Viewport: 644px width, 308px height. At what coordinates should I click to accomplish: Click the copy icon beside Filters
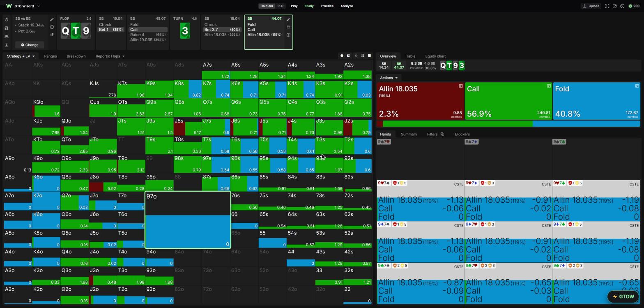point(442,134)
